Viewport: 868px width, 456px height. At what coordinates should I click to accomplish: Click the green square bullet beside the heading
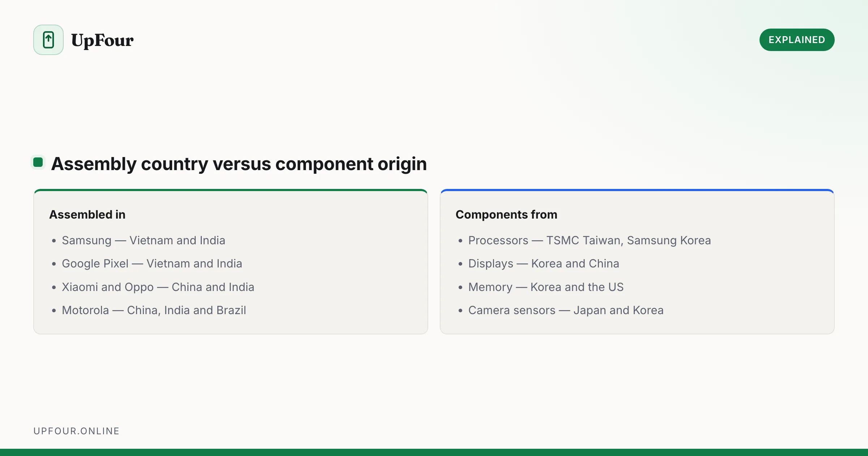point(38,162)
